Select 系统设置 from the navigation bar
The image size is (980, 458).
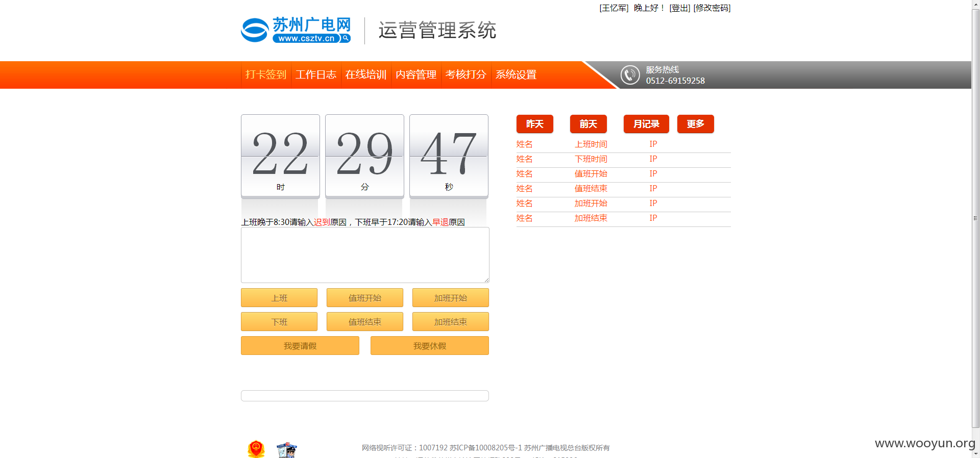pos(516,74)
